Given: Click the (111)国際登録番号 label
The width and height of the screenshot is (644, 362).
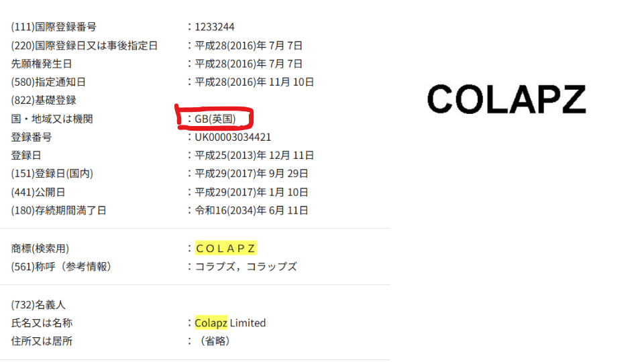Looking at the screenshot, I should click(x=54, y=27).
